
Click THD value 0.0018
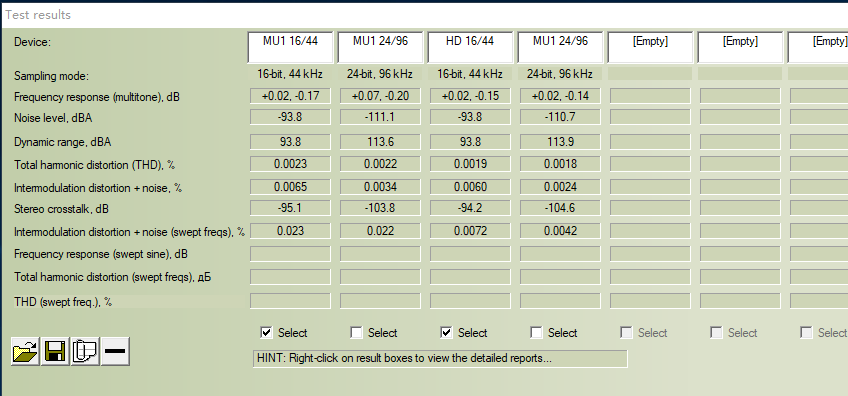tap(560, 164)
